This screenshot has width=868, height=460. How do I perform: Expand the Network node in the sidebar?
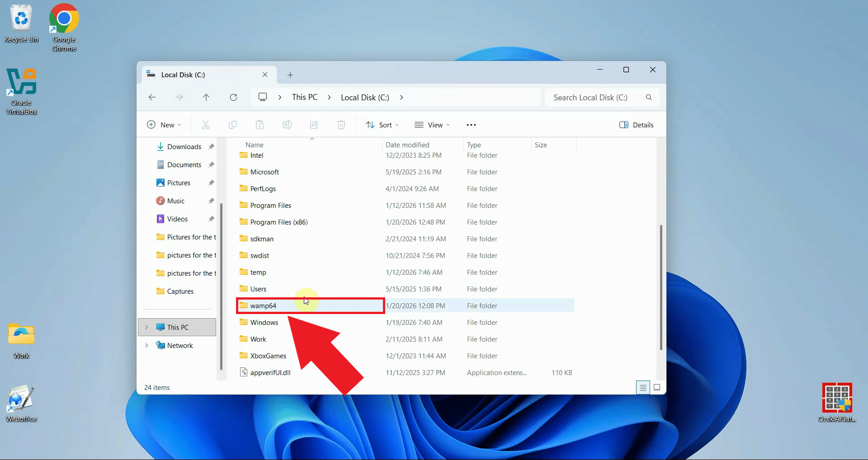point(146,345)
